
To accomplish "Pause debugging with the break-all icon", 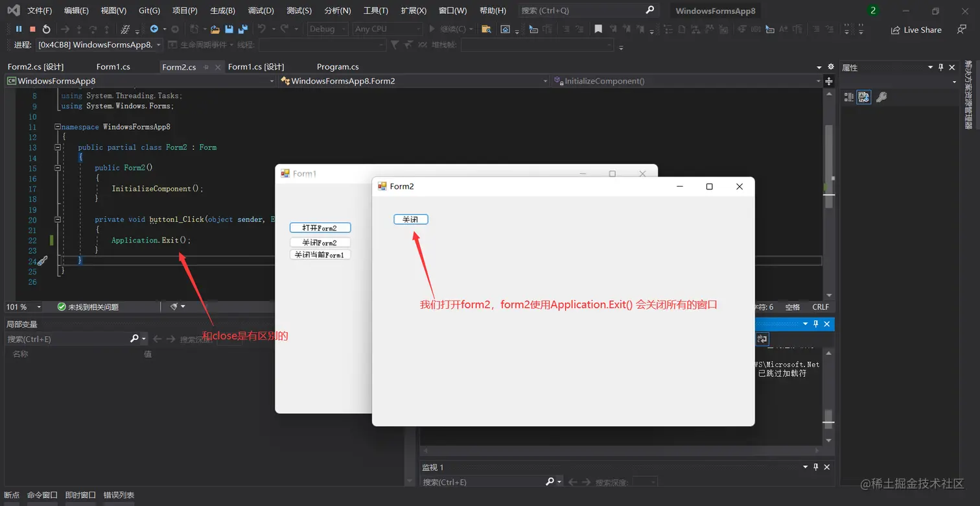I will coord(19,29).
